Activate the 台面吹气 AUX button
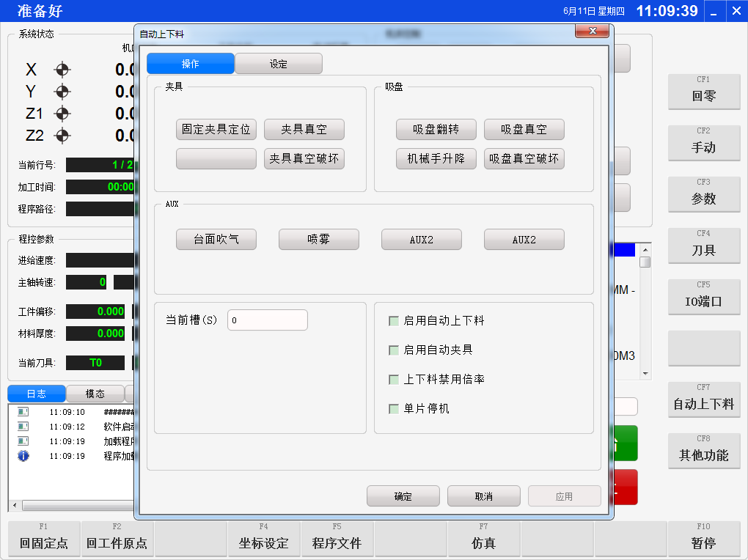The height and width of the screenshot is (560, 748). tap(216, 240)
